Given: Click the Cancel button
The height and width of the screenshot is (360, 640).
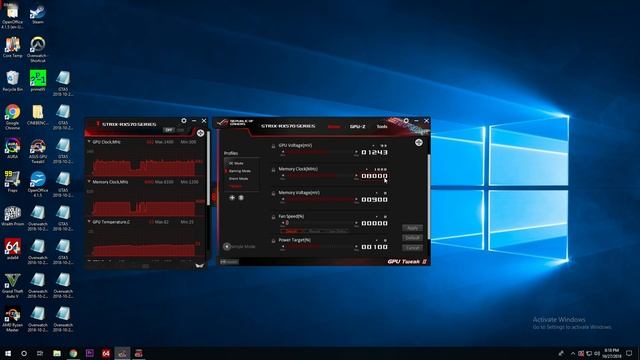Looking at the screenshot, I should [x=412, y=248].
